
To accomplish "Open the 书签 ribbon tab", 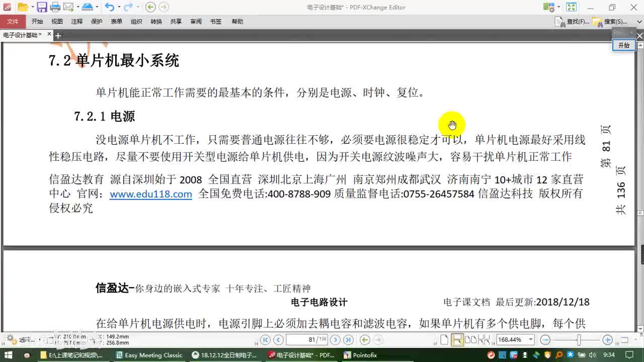I will 216,22.
